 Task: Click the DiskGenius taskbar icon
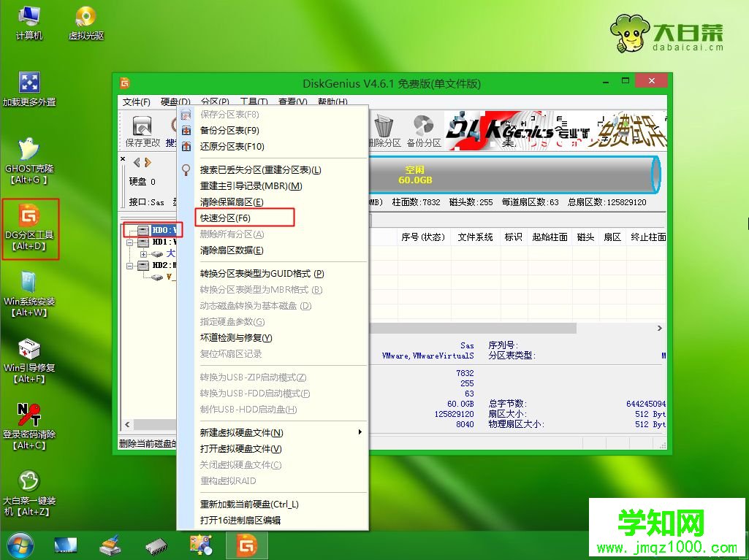pyautogui.click(x=247, y=545)
